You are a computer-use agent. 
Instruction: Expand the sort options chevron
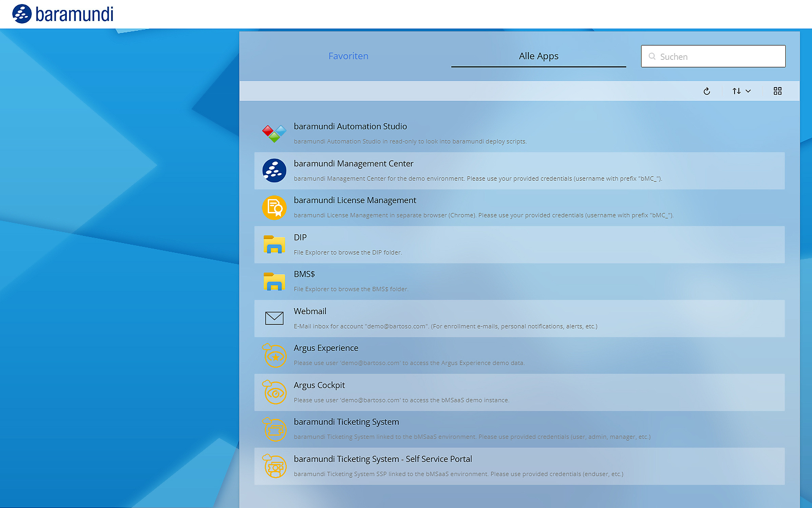coord(748,91)
